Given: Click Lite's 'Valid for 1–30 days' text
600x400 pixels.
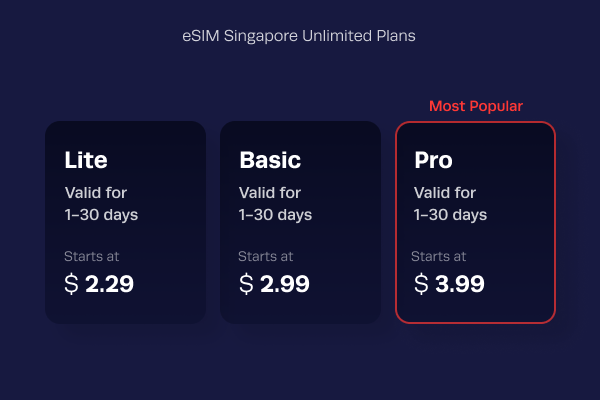Looking at the screenshot, I should pyautogui.click(x=101, y=204).
